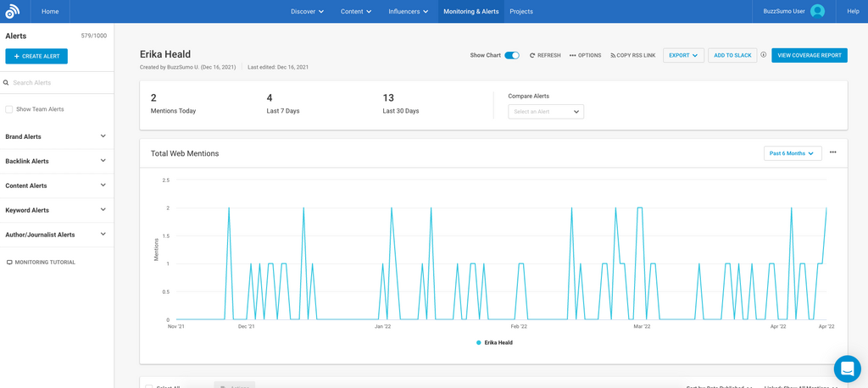
Task: Open the live chat widget
Action: pos(847,369)
